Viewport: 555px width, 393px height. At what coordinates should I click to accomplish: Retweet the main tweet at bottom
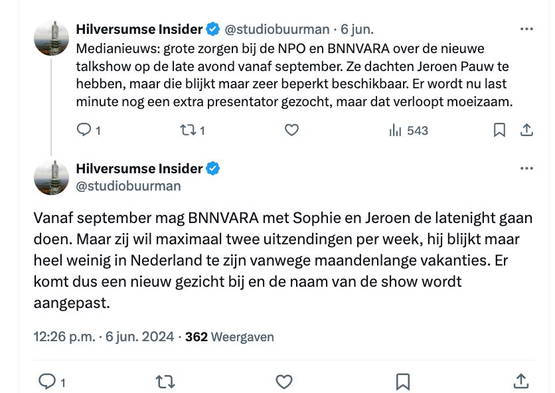tap(165, 382)
